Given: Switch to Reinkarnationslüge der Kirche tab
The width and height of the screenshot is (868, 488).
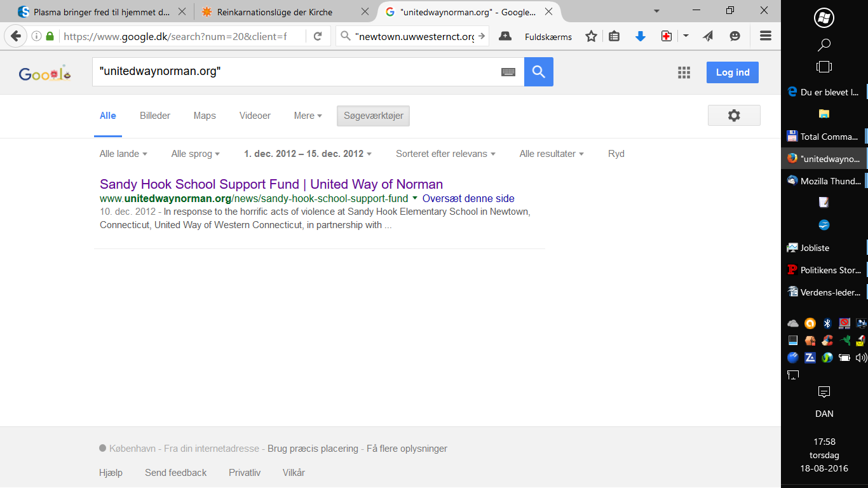Looking at the screenshot, I should pyautogui.click(x=275, y=11).
